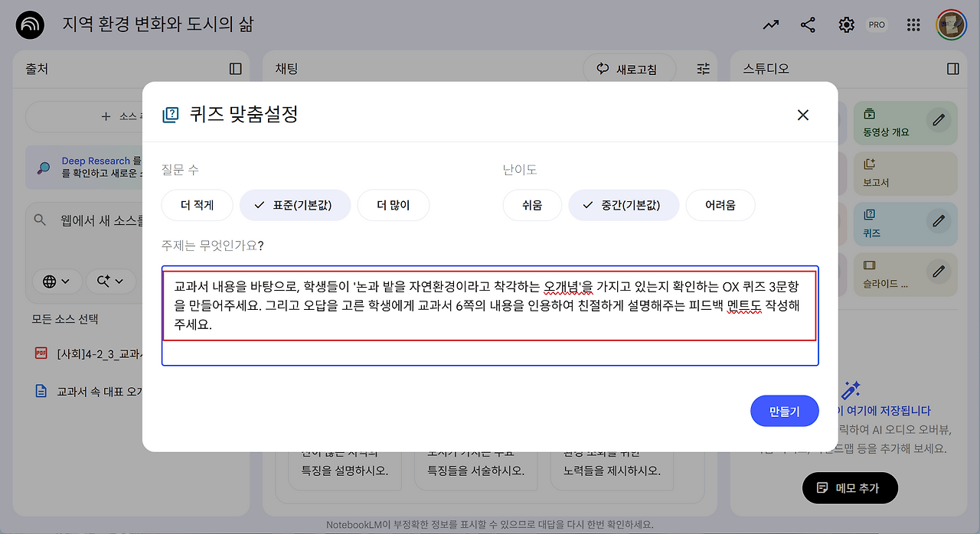Collapse the 출처 sources panel
The image size is (980, 534).
[236, 69]
